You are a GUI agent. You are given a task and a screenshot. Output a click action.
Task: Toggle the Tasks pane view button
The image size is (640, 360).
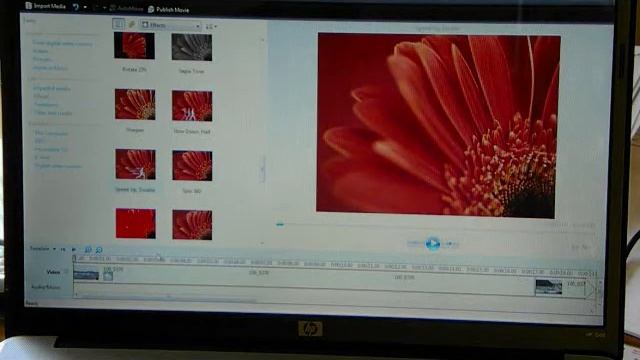coord(118,24)
